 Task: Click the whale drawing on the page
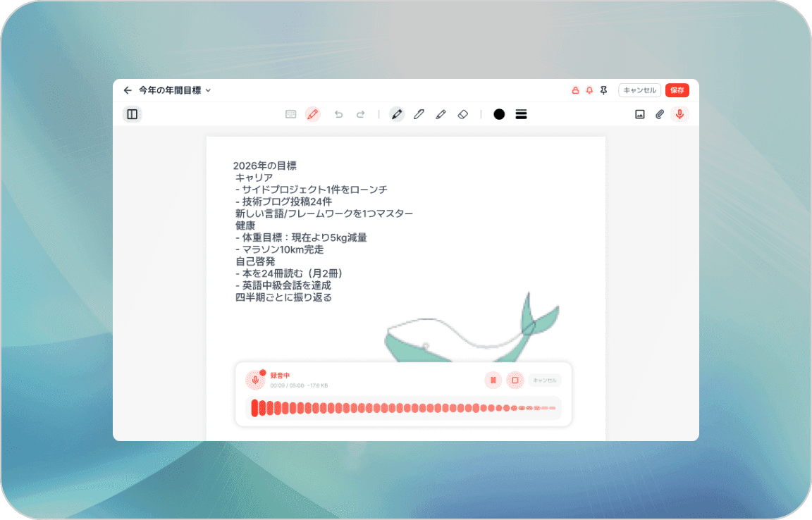coord(472,328)
